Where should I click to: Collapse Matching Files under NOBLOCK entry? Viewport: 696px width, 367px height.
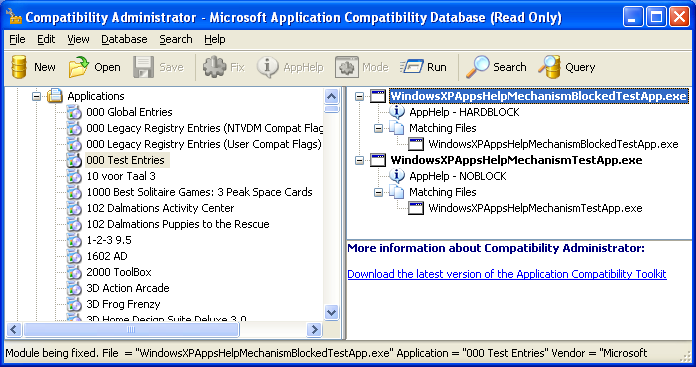point(379,192)
